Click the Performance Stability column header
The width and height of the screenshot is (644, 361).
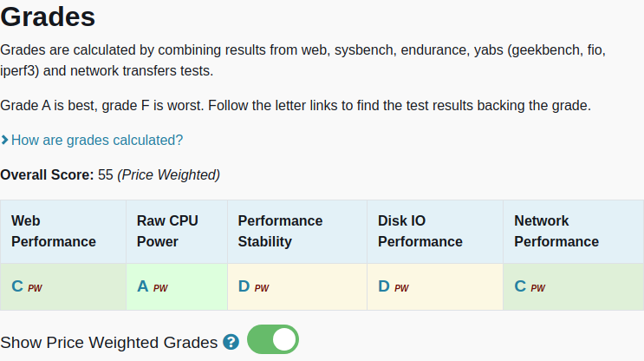[280, 231]
